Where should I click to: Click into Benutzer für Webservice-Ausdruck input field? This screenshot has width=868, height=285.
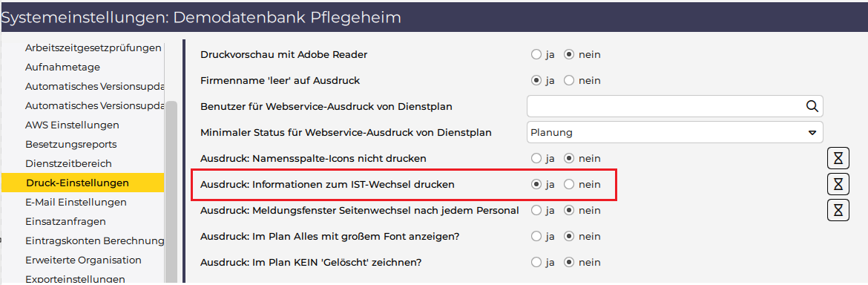(x=664, y=105)
